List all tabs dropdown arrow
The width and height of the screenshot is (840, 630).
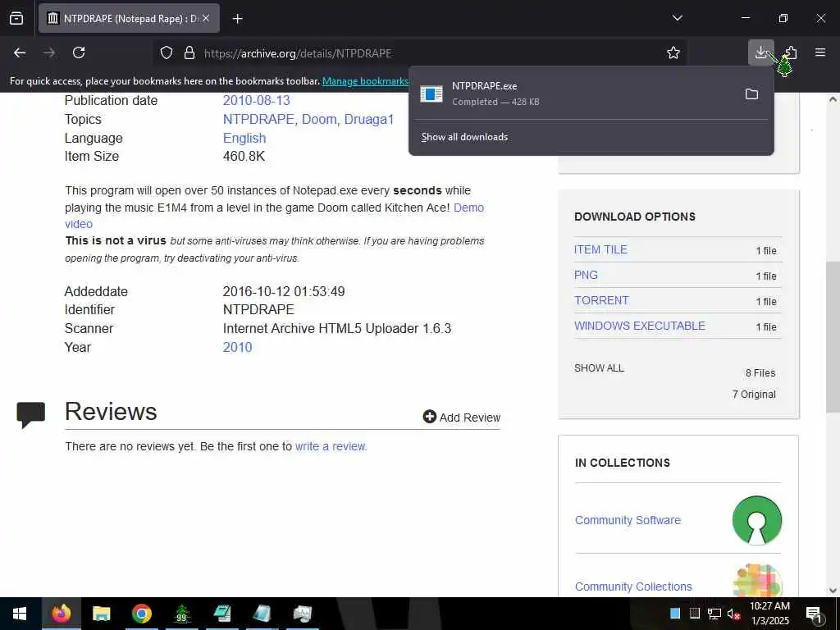point(677,18)
